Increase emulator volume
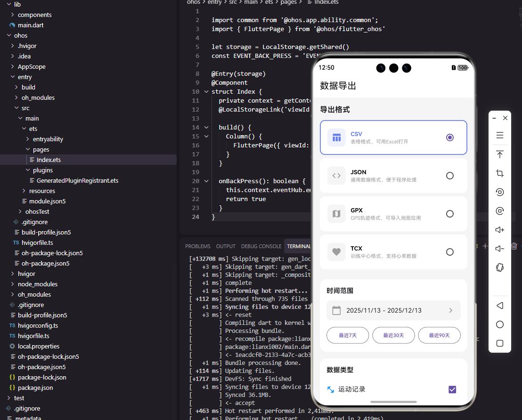Image resolution: width=522 pixels, height=420 pixels. pos(500,230)
